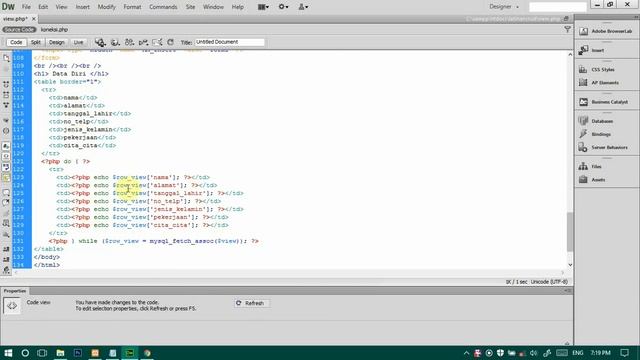Open the Insert menu
Screen dimensions: 640x360
pos(82,7)
